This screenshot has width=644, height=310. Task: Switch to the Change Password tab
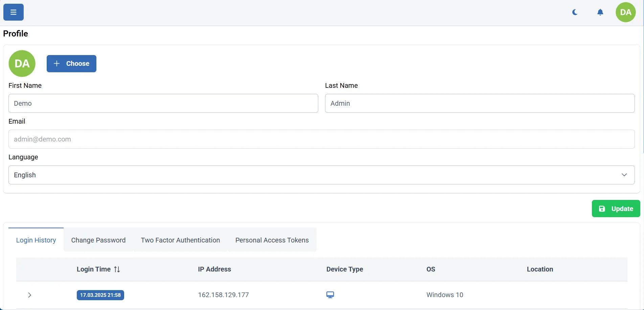98,240
